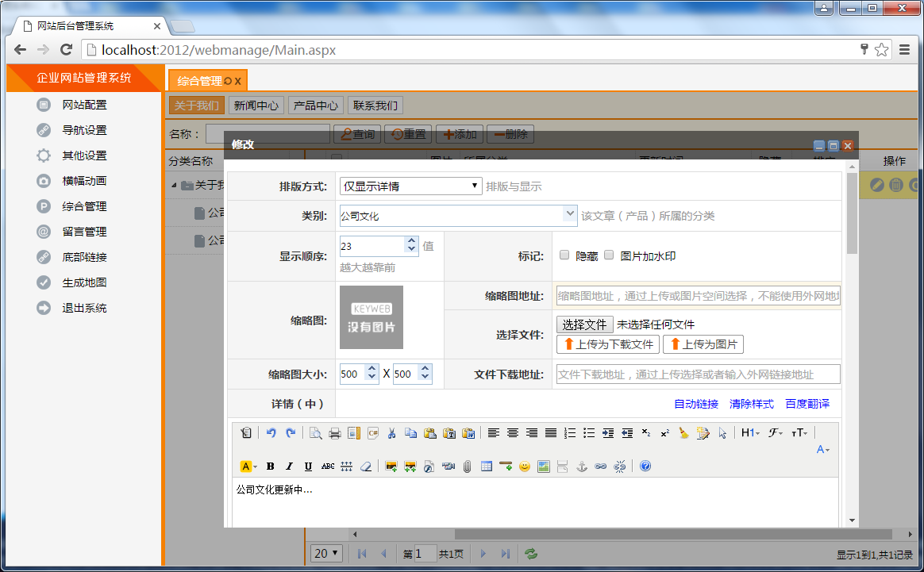Viewport: 924px width, 572px height.
Task: Enable the 图片加水印 checkbox
Action: coord(610,255)
